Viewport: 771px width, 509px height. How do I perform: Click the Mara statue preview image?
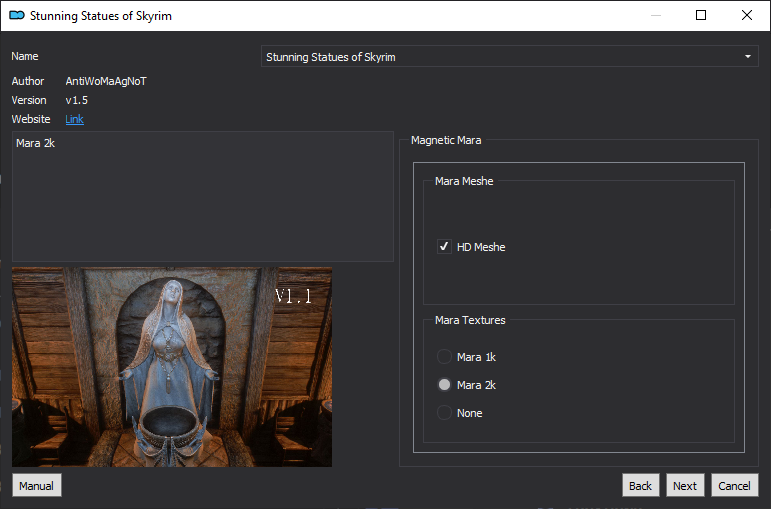point(172,367)
